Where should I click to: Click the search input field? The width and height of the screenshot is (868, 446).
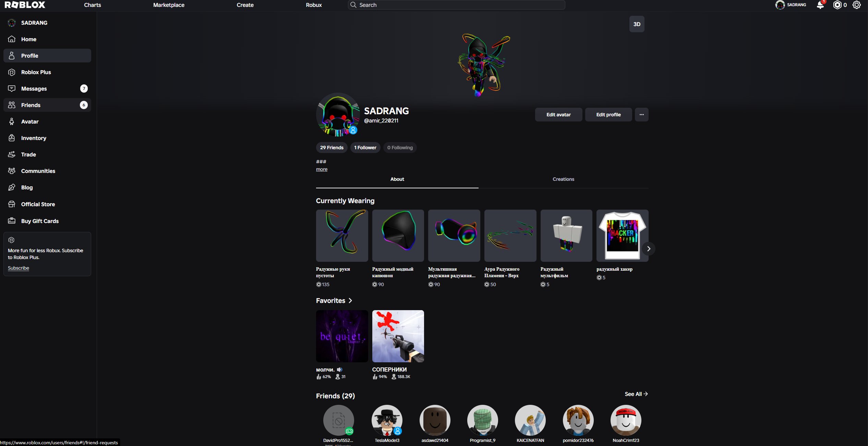[456, 5]
